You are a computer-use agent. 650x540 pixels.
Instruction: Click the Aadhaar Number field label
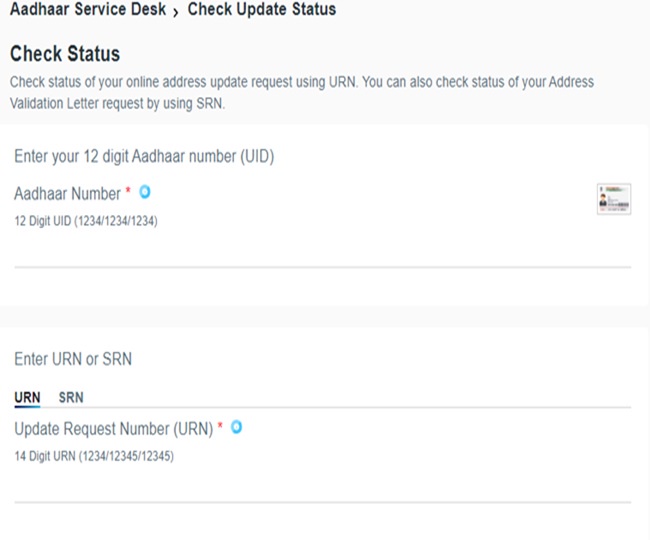(x=67, y=193)
